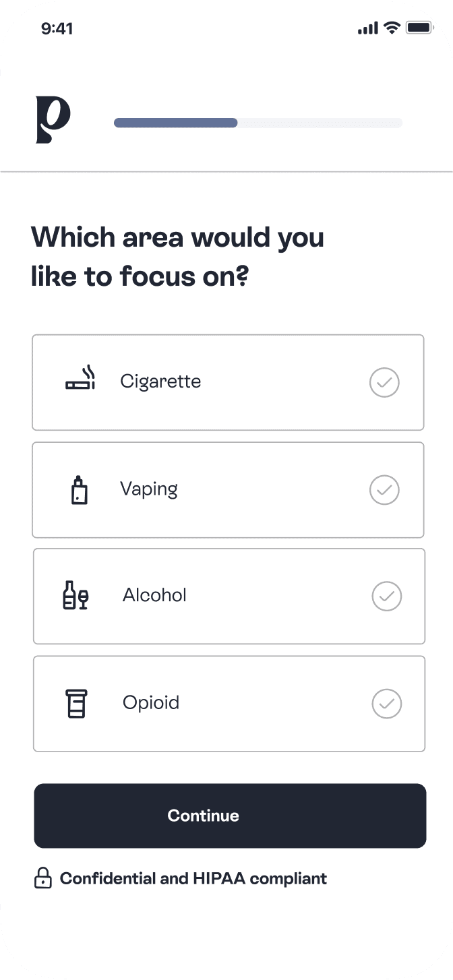Click the lock icon next to HIPAA text

(x=42, y=878)
